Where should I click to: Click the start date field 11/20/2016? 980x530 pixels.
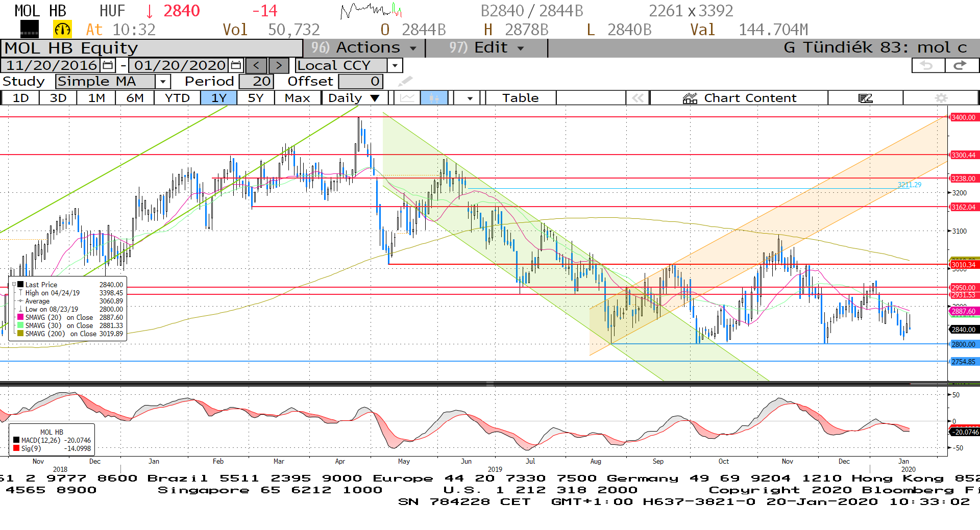pos(52,65)
